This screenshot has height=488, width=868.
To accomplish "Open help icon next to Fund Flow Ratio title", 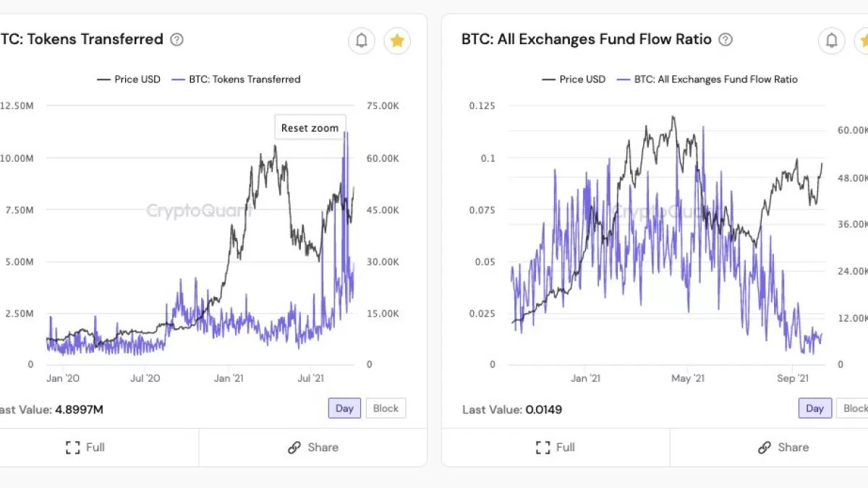I will (726, 40).
